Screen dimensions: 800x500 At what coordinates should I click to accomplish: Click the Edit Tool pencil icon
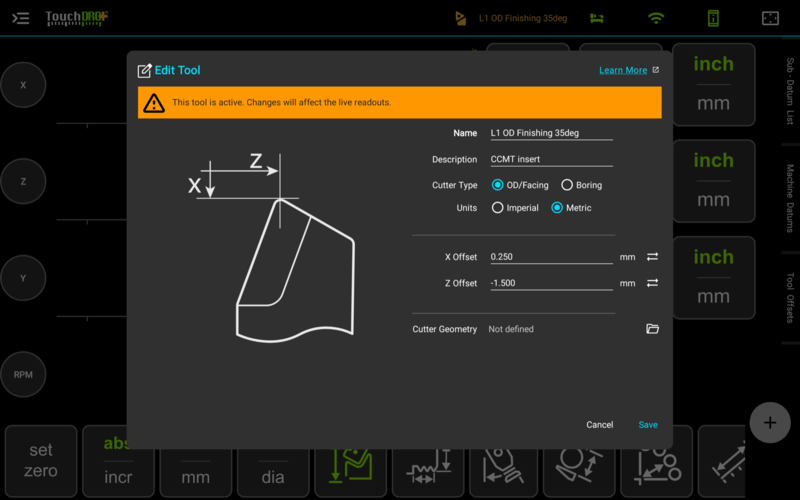pyautogui.click(x=144, y=70)
